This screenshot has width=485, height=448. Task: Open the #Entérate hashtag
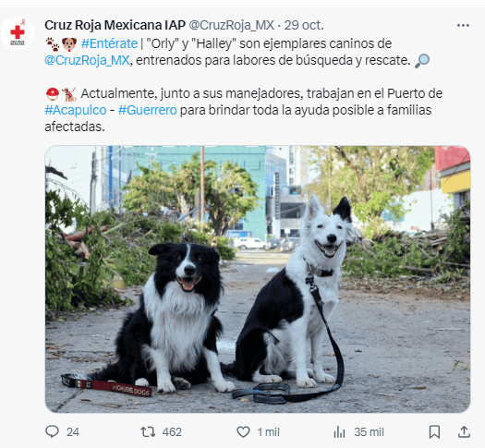109,43
